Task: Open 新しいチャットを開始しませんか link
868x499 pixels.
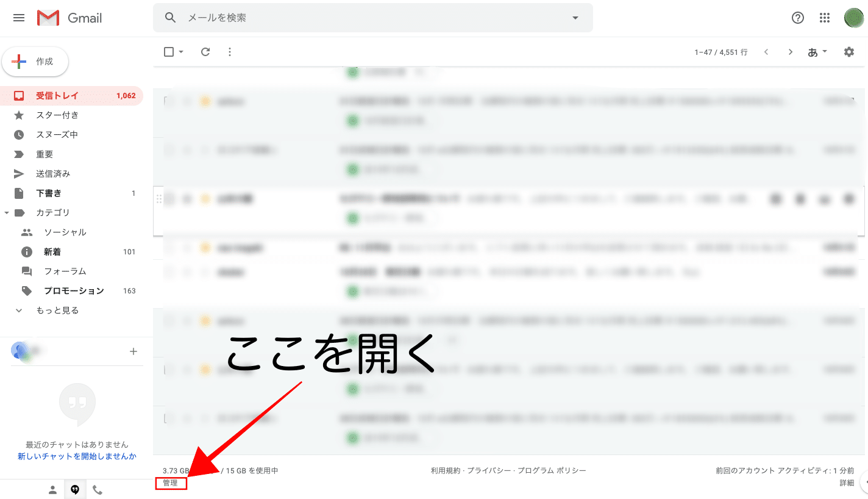Action: click(x=77, y=456)
